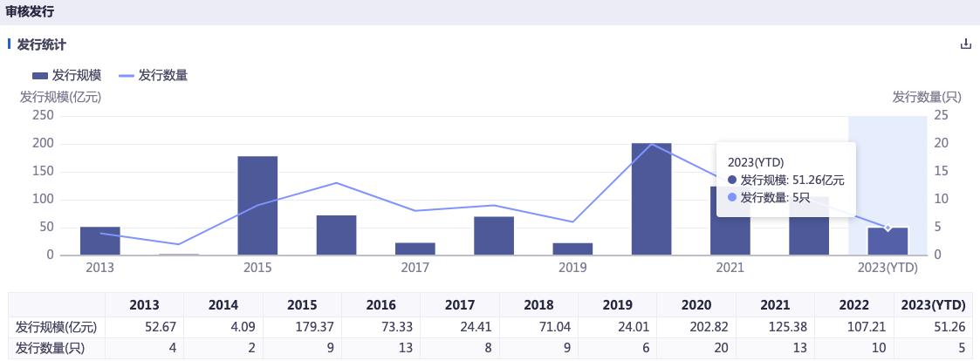Toggle the 发行数量 legend series

coord(154,76)
